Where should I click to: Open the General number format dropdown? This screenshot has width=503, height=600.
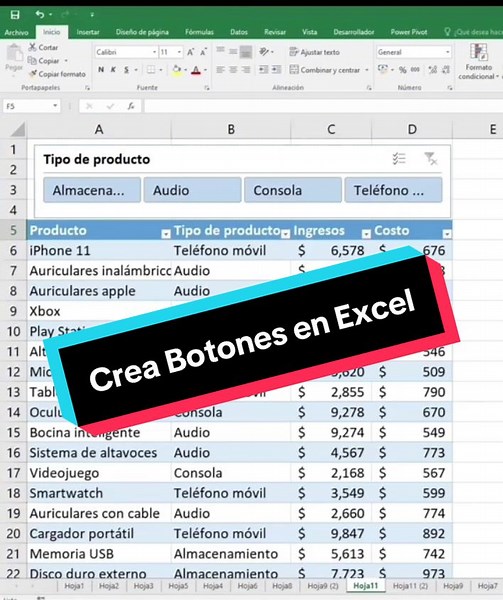coord(448,52)
